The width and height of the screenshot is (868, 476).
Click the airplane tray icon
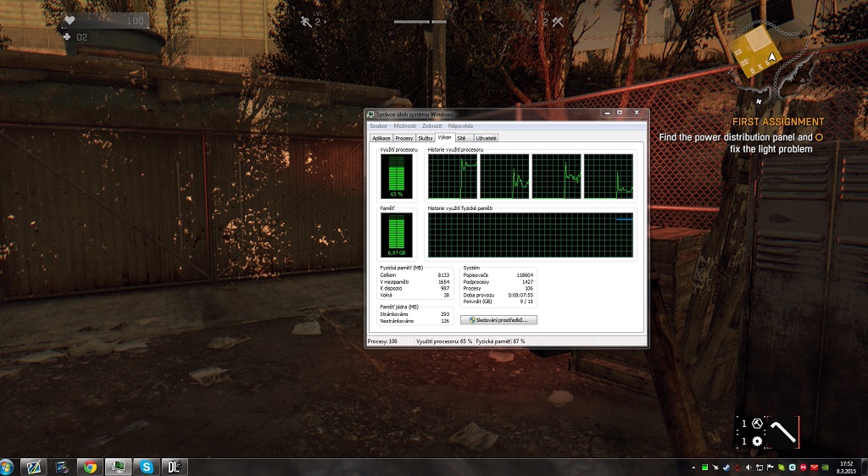pos(715,468)
